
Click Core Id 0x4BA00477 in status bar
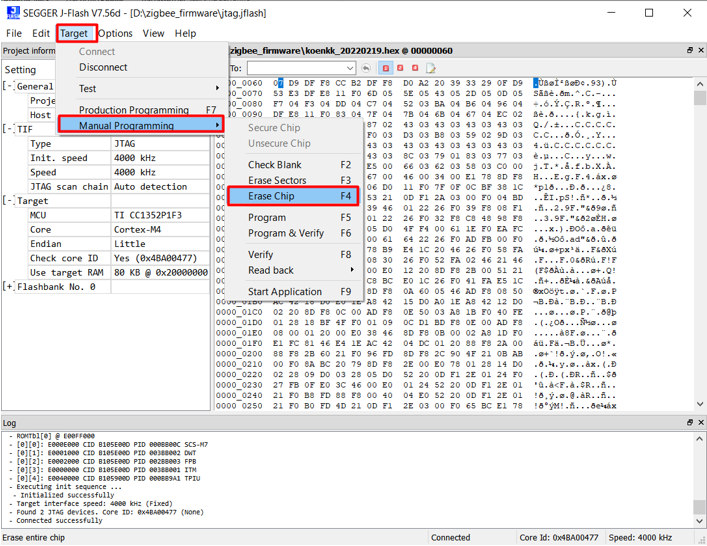click(559, 537)
